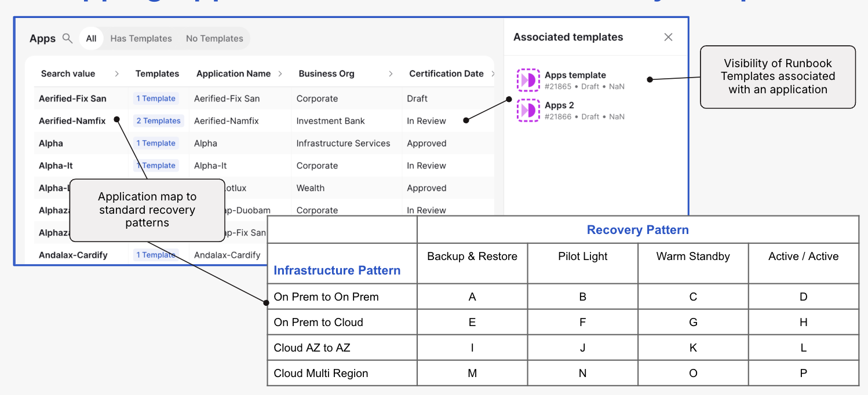Open the 1 Template badge for Andalax-Cardify
Image resolution: width=868 pixels, height=395 pixels.
[156, 255]
